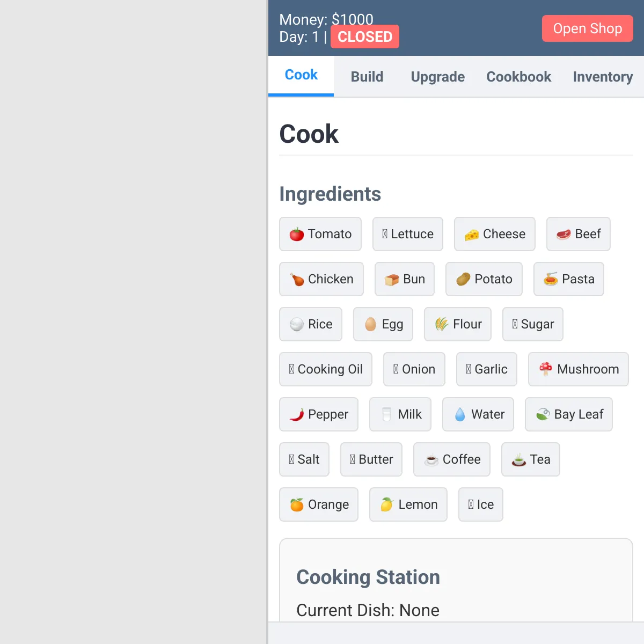Switch to the Build tab

coord(367,77)
